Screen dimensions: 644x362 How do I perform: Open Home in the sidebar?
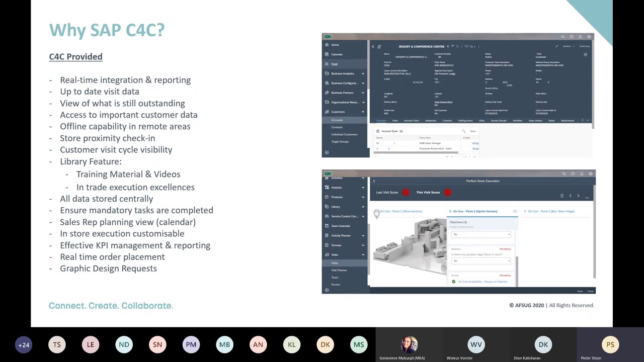point(345,45)
